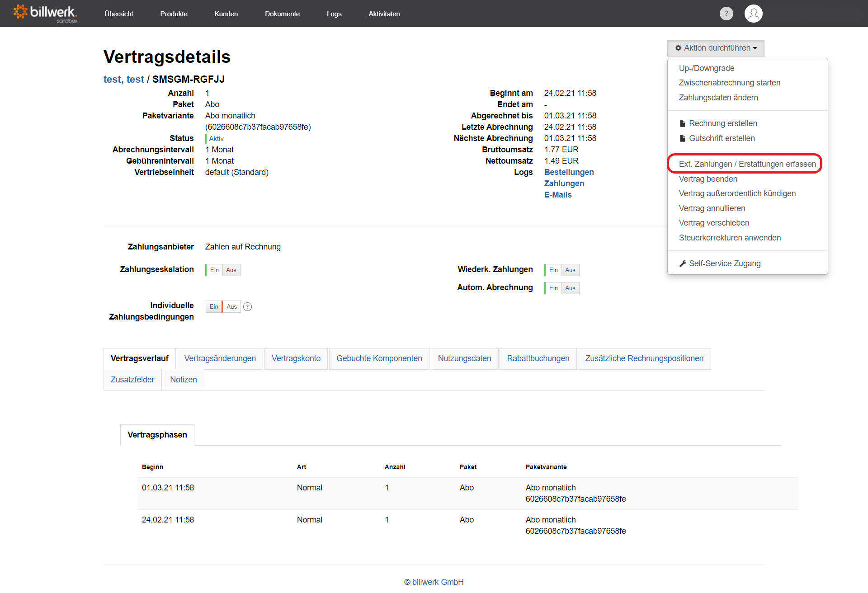The height and width of the screenshot is (593, 868).
Task: Click the billwerk sandbox logo
Action: point(45,14)
